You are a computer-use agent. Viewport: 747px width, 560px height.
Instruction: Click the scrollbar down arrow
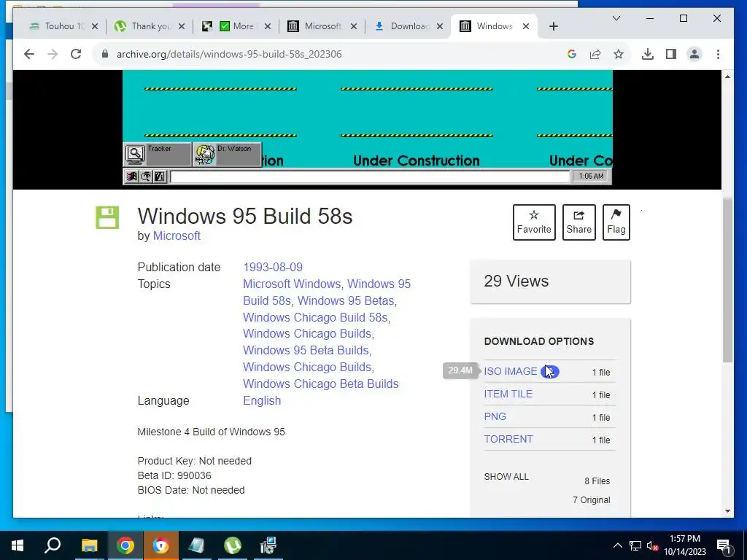(727, 511)
